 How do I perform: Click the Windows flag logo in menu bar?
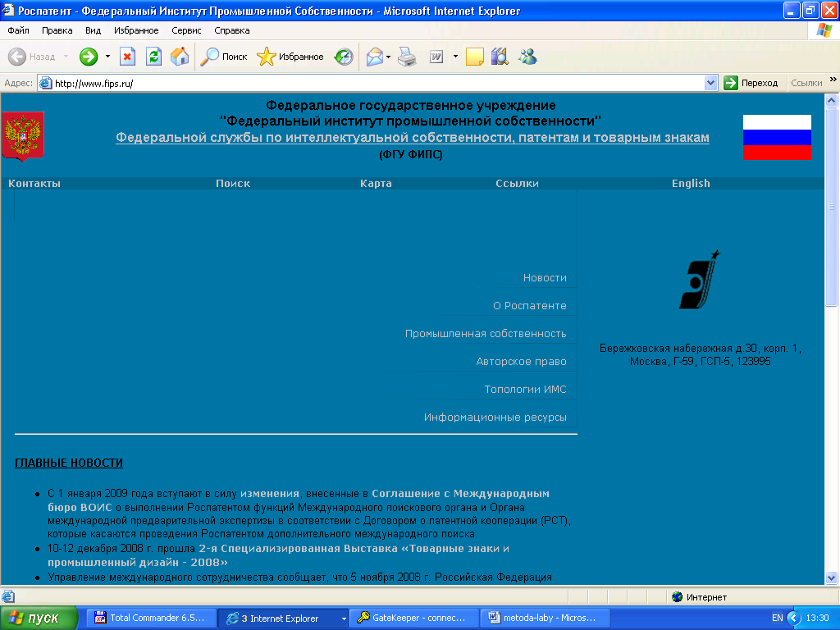(x=824, y=30)
